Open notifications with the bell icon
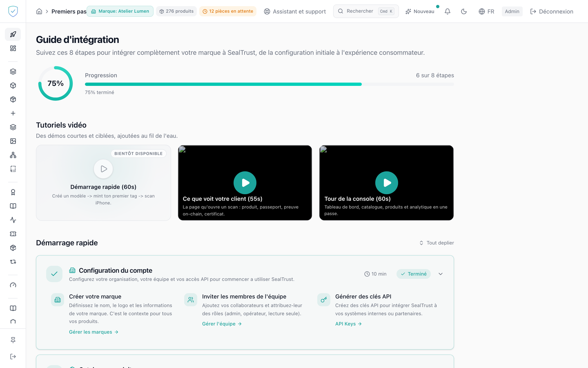The image size is (588, 368). (448, 11)
